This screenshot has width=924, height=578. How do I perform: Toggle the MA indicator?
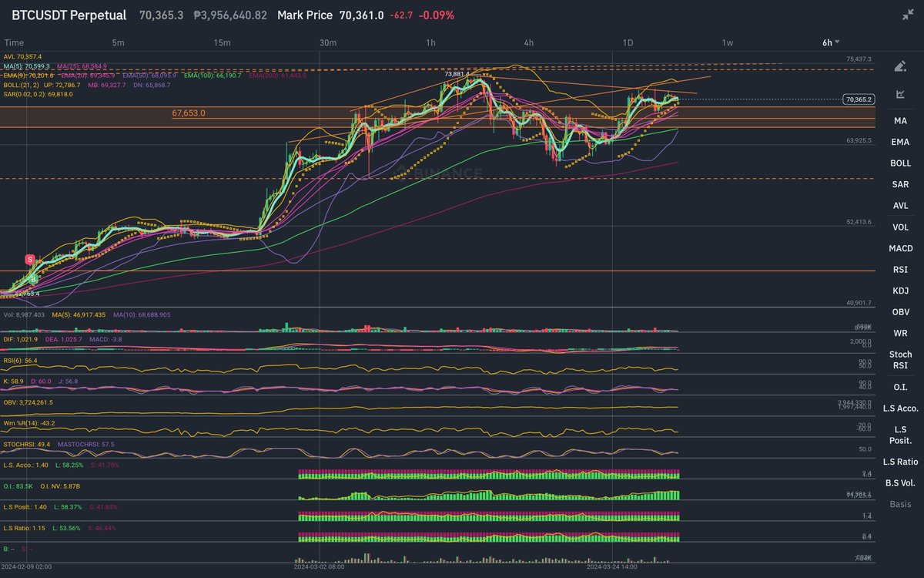[900, 121]
